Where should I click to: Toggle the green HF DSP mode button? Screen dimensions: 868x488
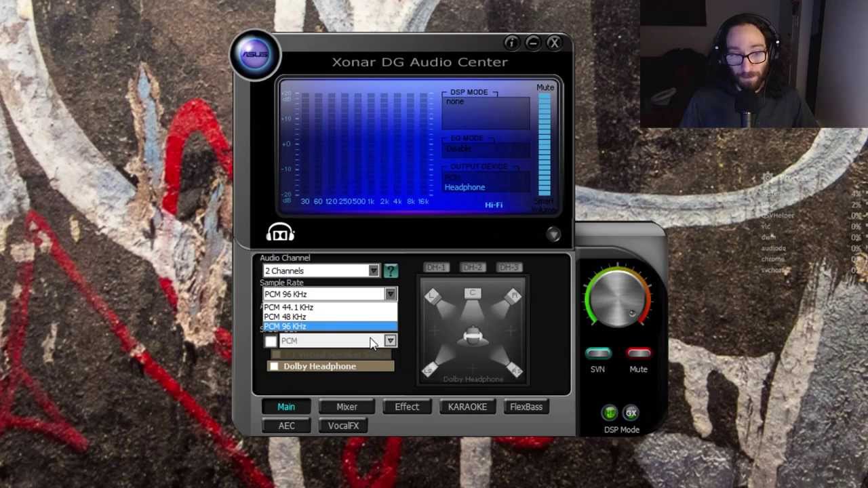click(610, 413)
